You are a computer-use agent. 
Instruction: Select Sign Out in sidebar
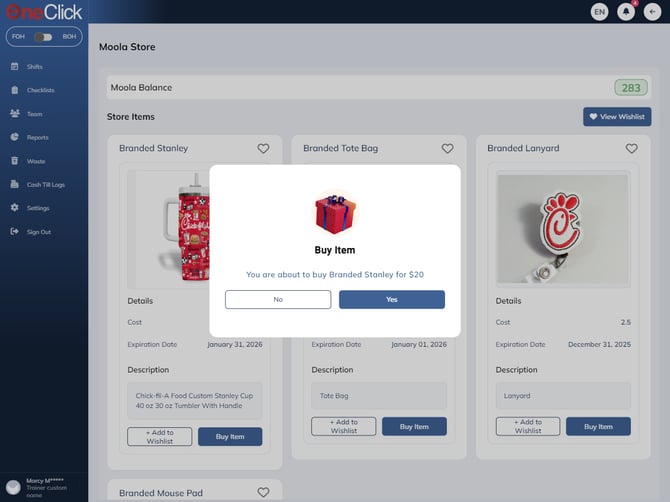pyautogui.click(x=39, y=232)
